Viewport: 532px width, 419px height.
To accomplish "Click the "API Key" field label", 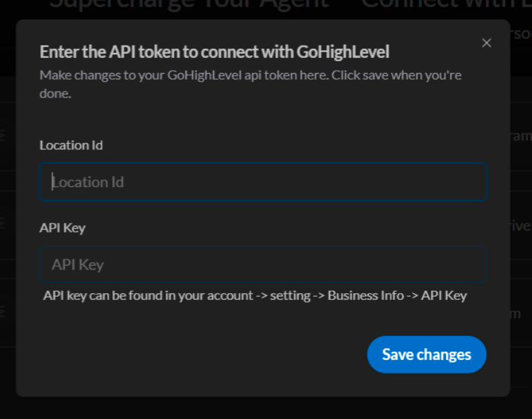I will click(63, 228).
